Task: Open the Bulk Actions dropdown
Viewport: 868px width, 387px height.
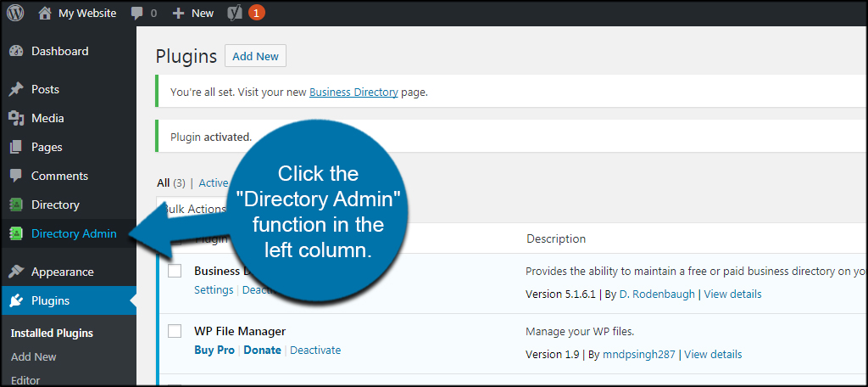Action: tap(194, 209)
